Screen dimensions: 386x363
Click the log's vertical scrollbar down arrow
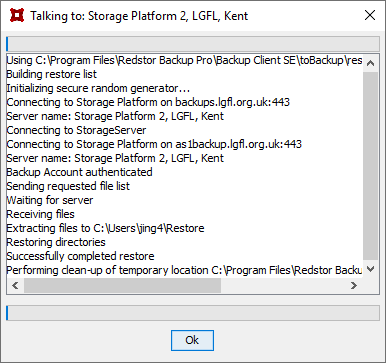point(370,269)
